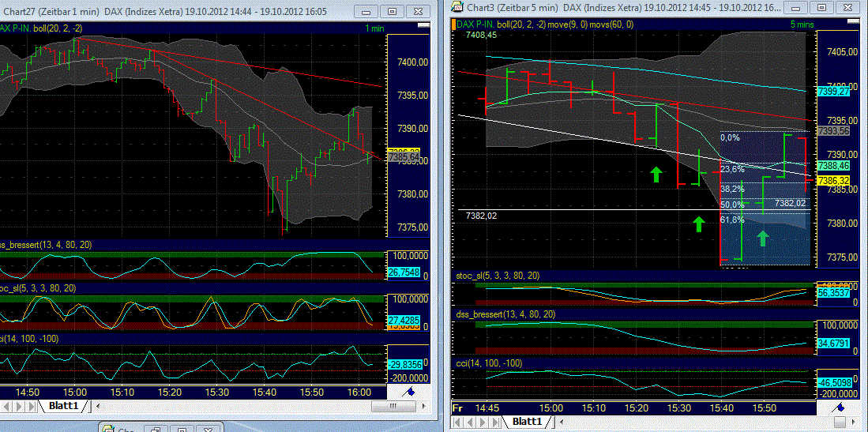Image resolution: width=868 pixels, height=432 pixels.
Task: Click the green 7388,46 price tag
Action: click(833, 165)
